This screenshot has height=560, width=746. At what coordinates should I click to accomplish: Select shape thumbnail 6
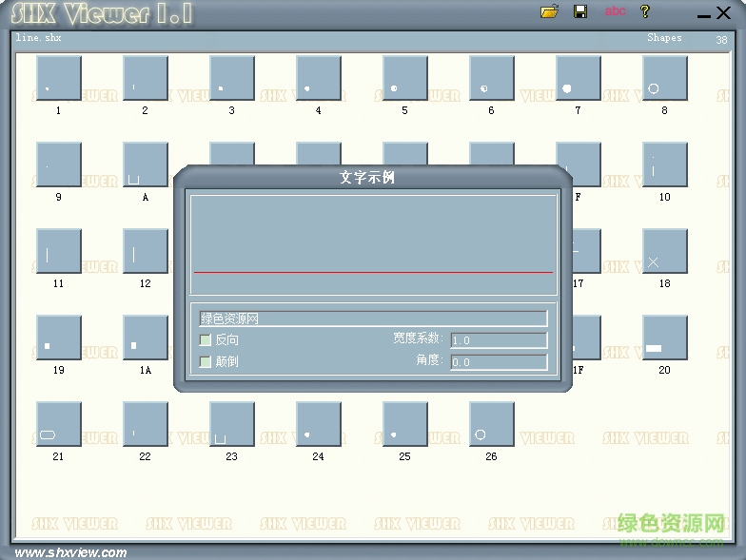click(492, 78)
